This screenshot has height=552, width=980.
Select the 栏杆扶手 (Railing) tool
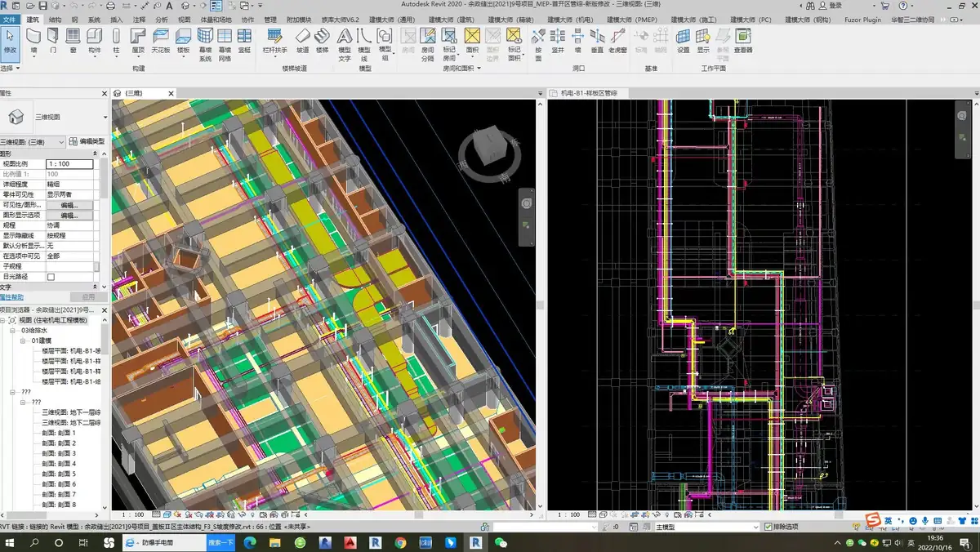(275, 41)
